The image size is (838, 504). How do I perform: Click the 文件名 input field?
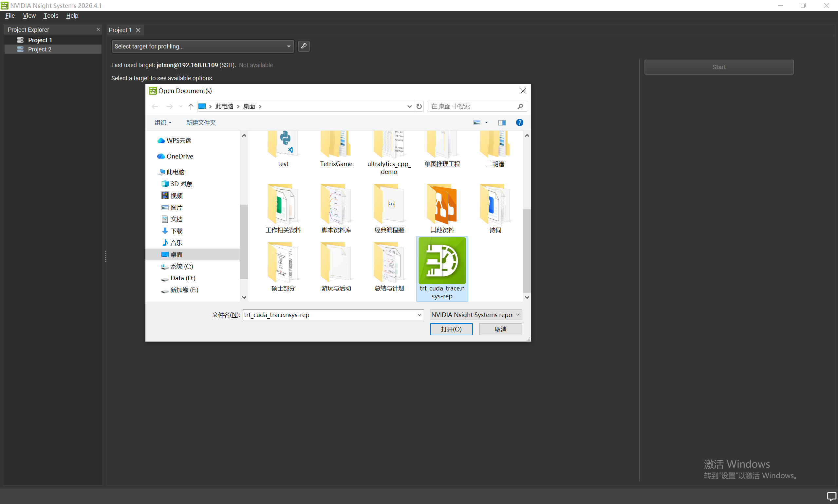coord(330,315)
